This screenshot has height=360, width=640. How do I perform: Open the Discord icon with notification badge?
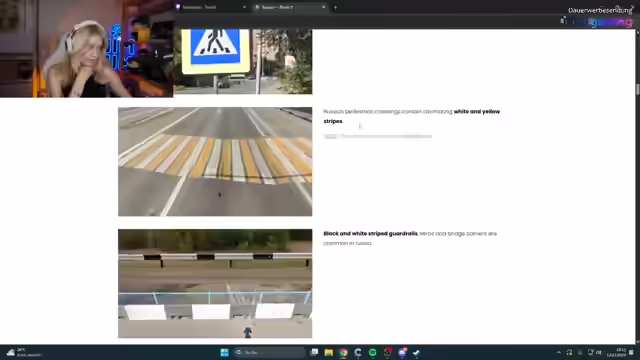[402, 352]
